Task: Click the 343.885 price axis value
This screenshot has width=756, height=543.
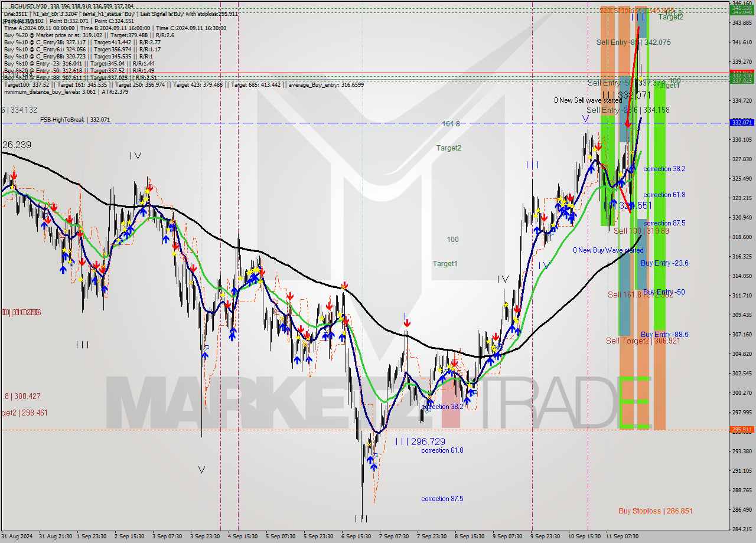Action: click(742, 23)
